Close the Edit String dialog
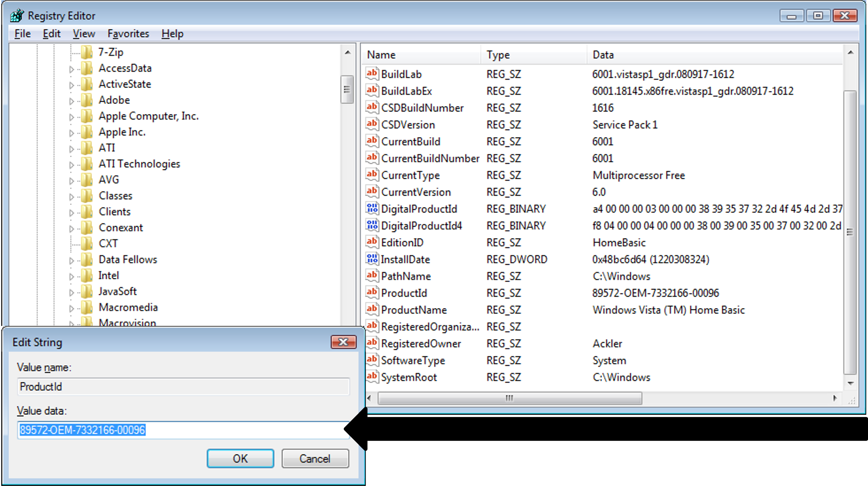Viewport: 868px width, 486px height. coord(343,342)
